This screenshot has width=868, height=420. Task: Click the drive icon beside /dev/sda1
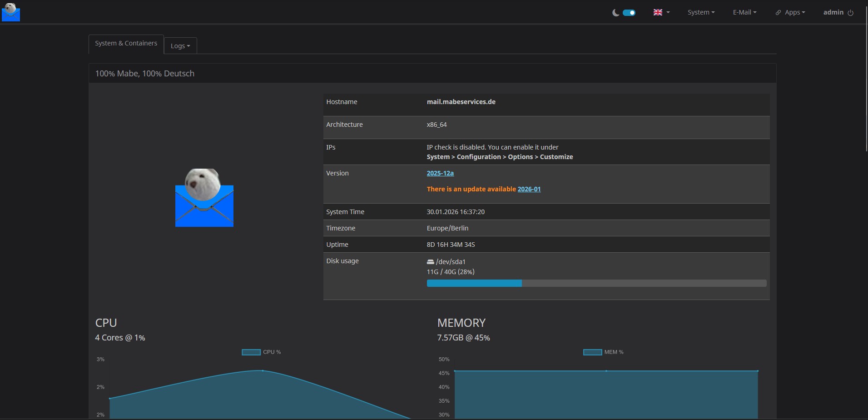[x=430, y=262]
